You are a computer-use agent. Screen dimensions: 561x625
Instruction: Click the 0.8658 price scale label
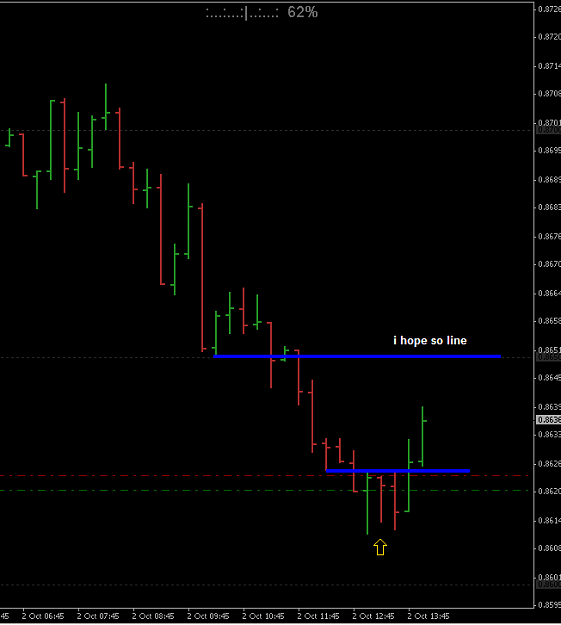pos(549,321)
